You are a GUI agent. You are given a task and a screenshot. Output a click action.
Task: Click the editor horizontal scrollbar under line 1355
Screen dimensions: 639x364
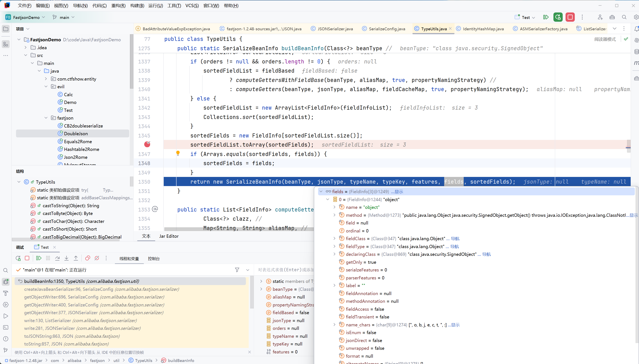239,229
